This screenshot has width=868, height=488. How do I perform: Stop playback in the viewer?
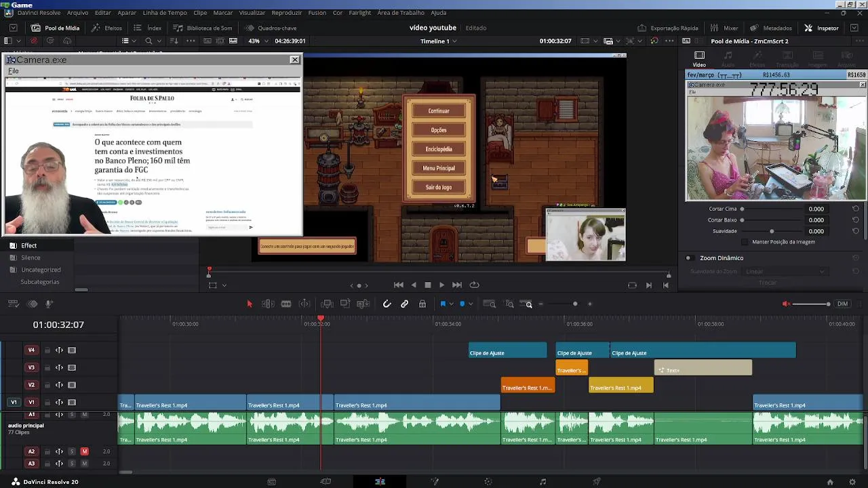pyautogui.click(x=428, y=285)
